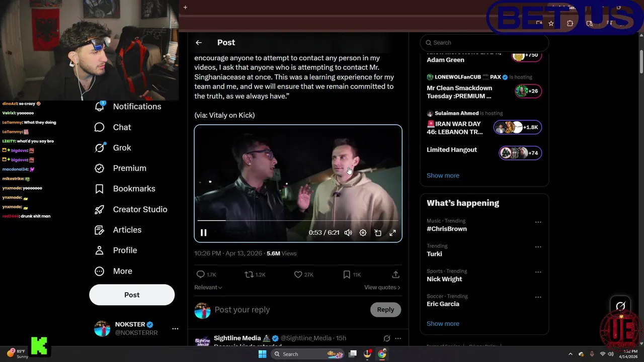Like the post with heart icon
The width and height of the screenshot is (644, 362).
coord(298,275)
